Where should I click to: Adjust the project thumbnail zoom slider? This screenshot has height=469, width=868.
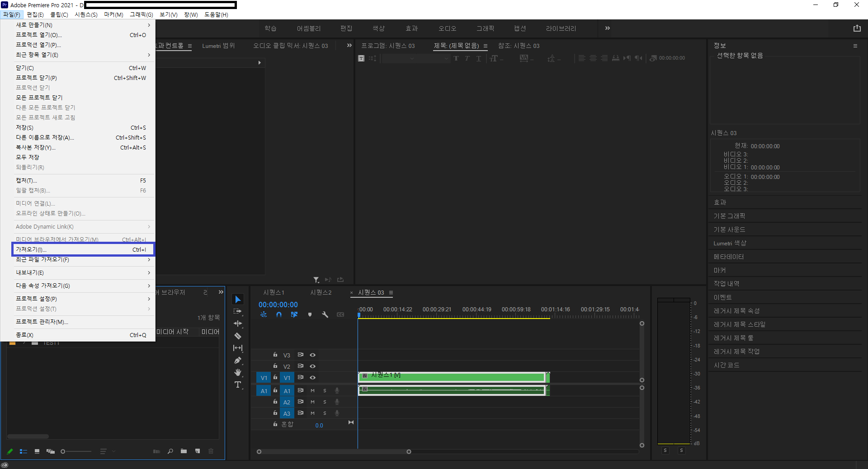pos(63,451)
